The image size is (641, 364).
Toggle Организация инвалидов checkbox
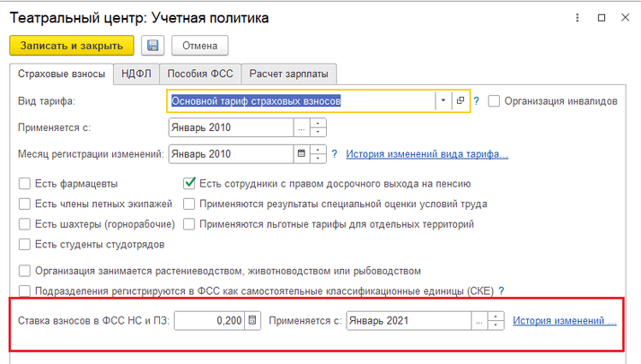(x=494, y=100)
